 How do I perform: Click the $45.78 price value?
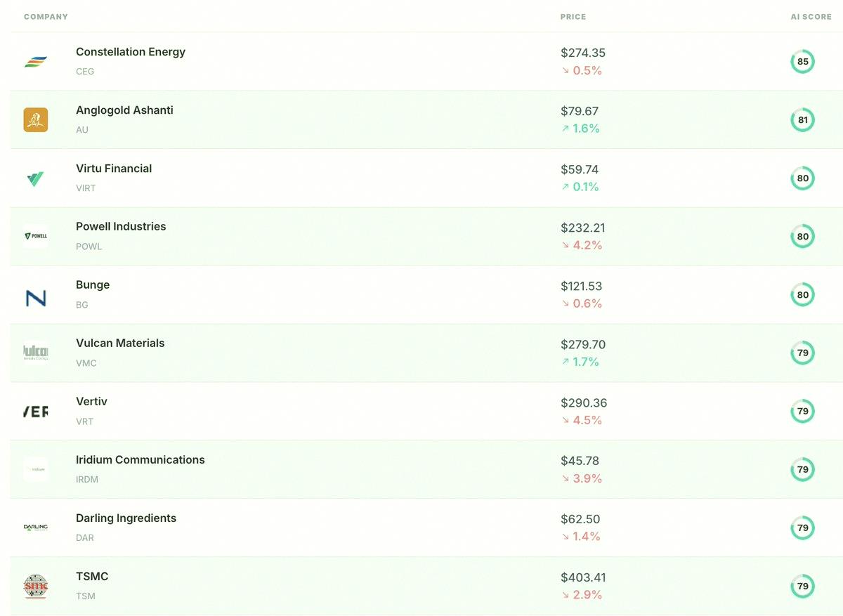[580, 461]
